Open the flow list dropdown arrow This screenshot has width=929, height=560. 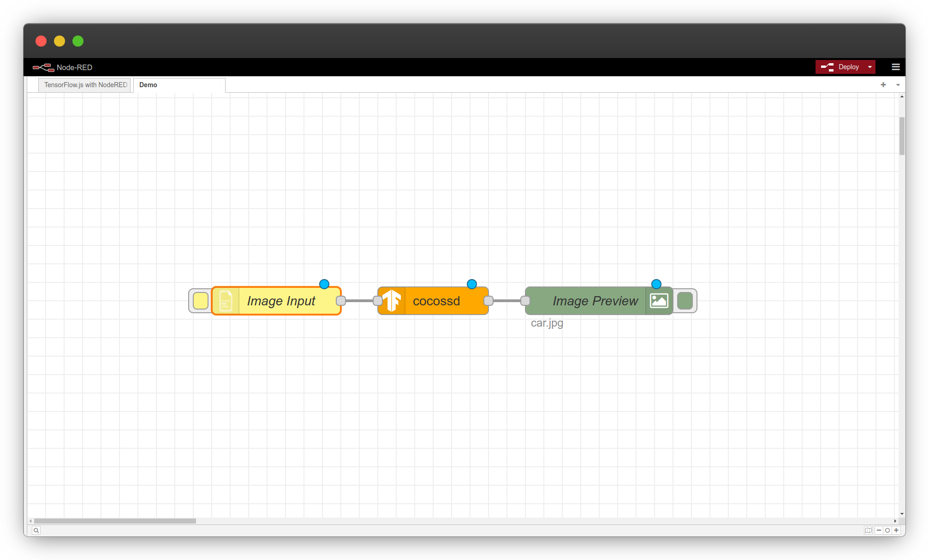(x=898, y=85)
